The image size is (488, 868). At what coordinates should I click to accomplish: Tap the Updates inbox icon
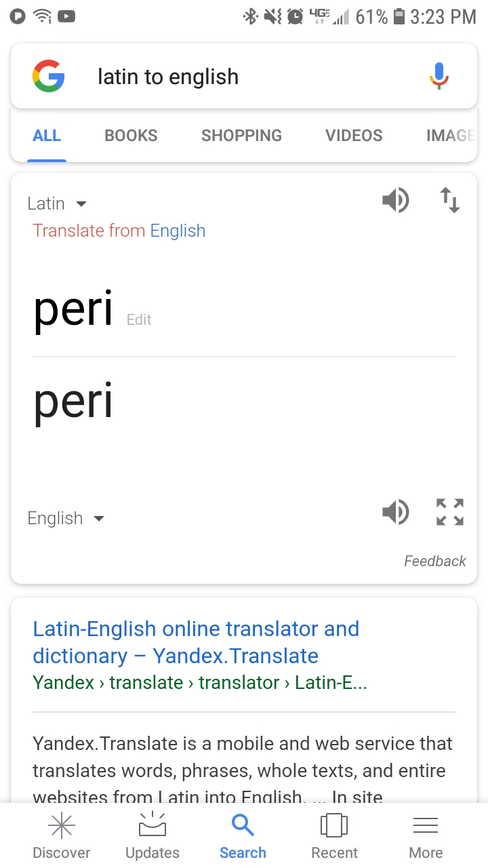[152, 834]
